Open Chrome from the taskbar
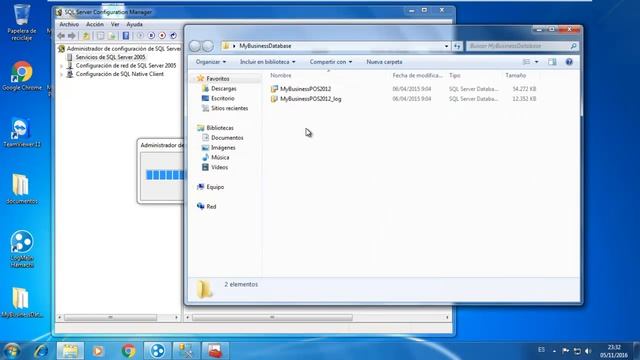This screenshot has height=360, width=640. (129, 351)
